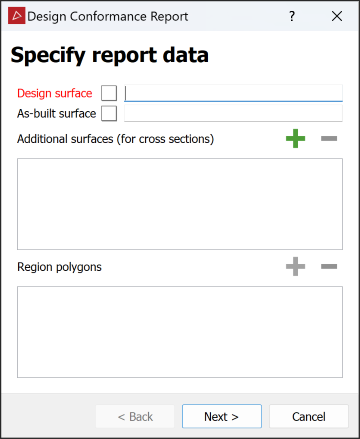Viewport: 360px width, 439px height.
Task: Remove additional surface using the minus icon
Action: click(329, 138)
